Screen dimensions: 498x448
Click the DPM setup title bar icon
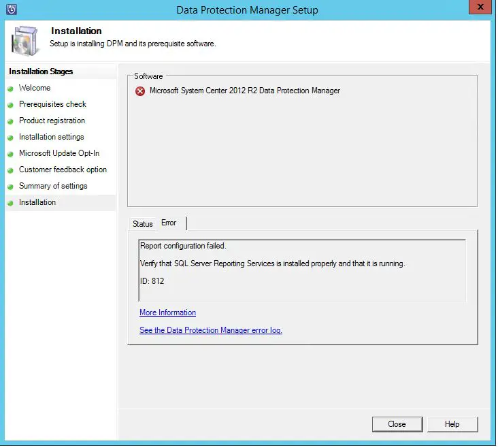pos(12,10)
